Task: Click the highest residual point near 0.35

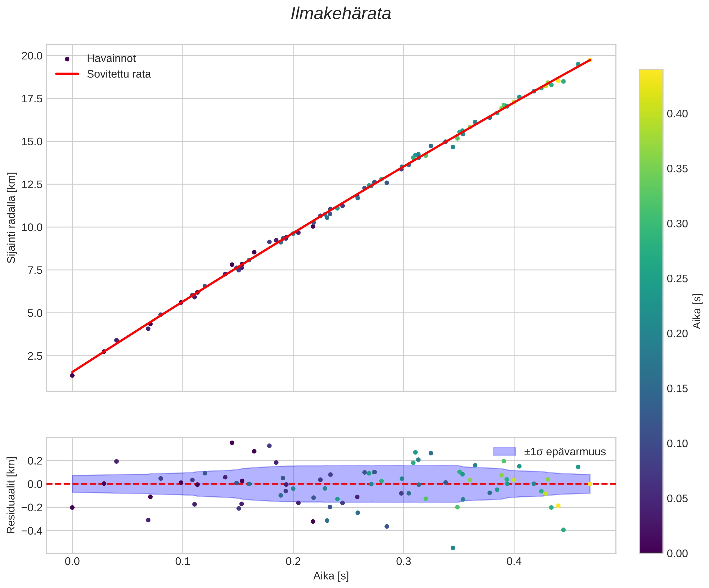Action: pos(232,443)
